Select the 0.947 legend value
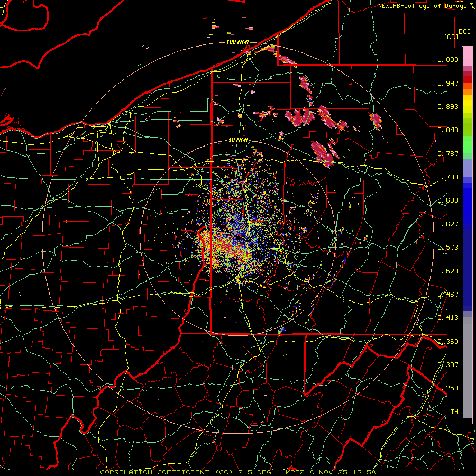Viewport: 476px width, 476px height. coord(448,83)
